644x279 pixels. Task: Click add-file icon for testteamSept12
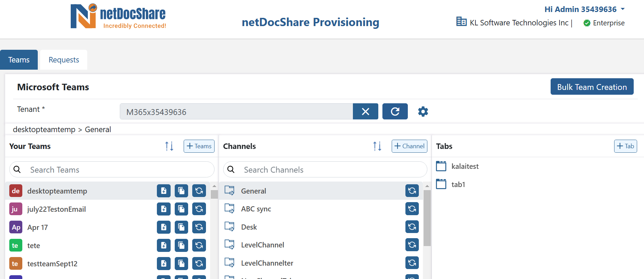[x=164, y=264]
